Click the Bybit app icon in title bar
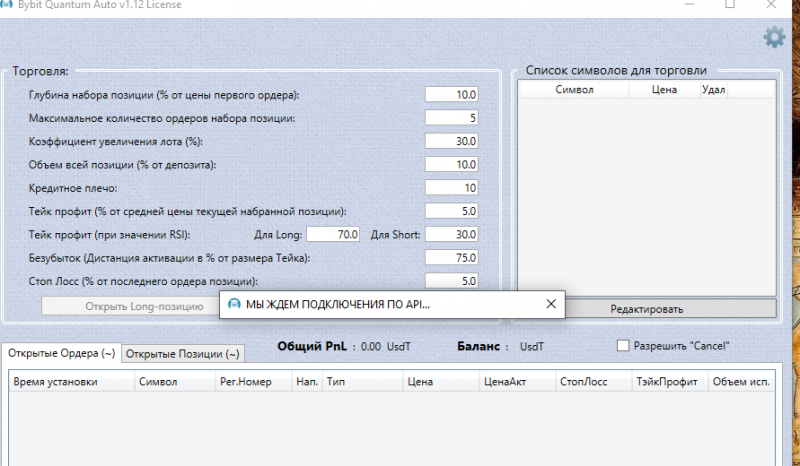800x466 pixels. tap(6, 4)
